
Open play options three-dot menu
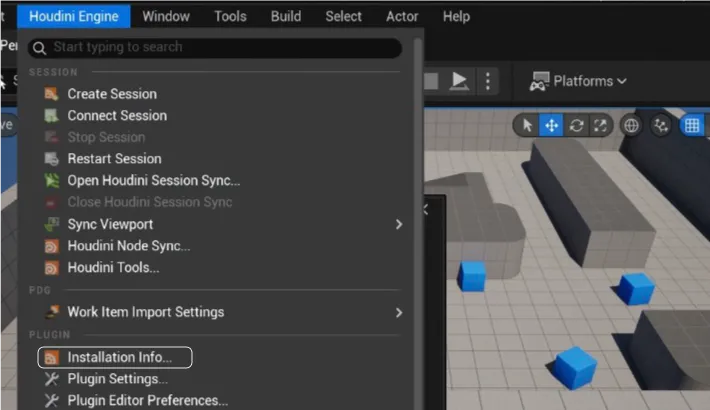[x=487, y=81]
